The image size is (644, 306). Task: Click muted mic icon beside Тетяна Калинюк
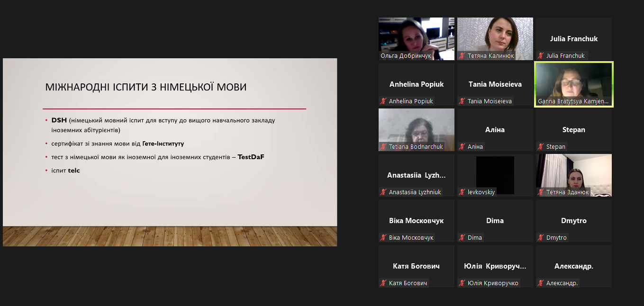point(462,56)
